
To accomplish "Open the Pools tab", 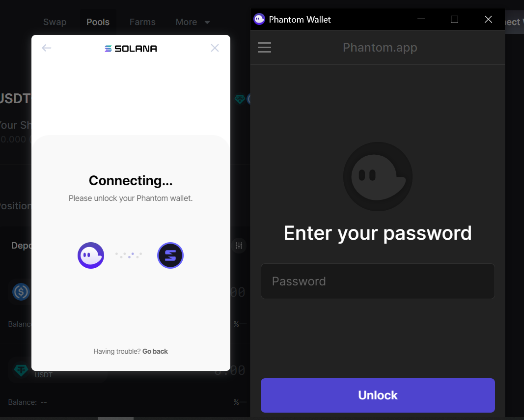I will click(98, 22).
